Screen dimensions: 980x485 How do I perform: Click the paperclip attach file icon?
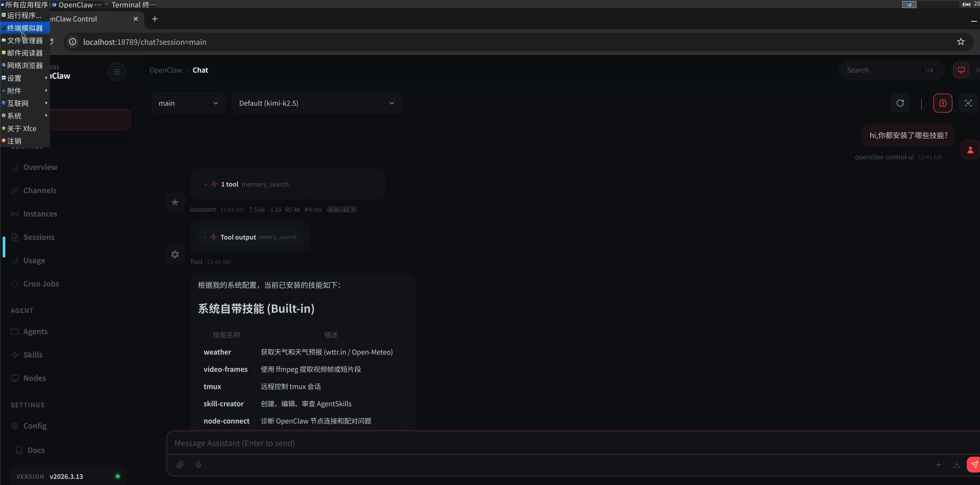pyautogui.click(x=180, y=464)
